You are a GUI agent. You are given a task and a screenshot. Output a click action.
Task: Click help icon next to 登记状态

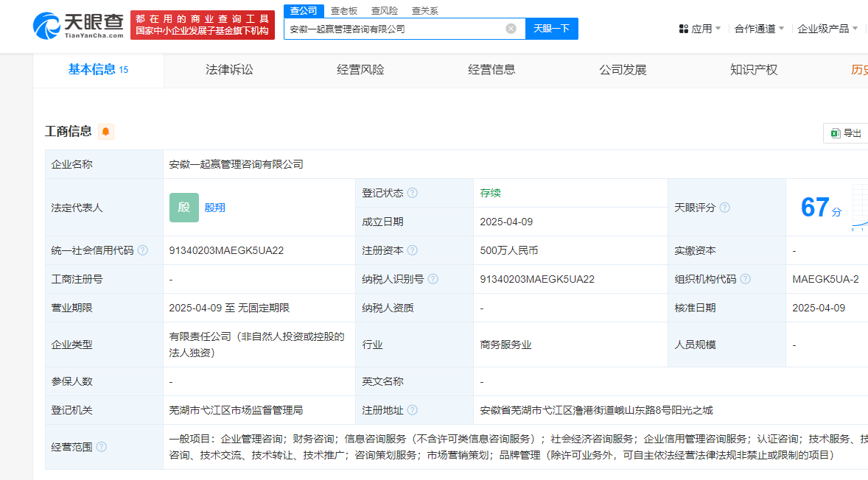pyautogui.click(x=413, y=193)
